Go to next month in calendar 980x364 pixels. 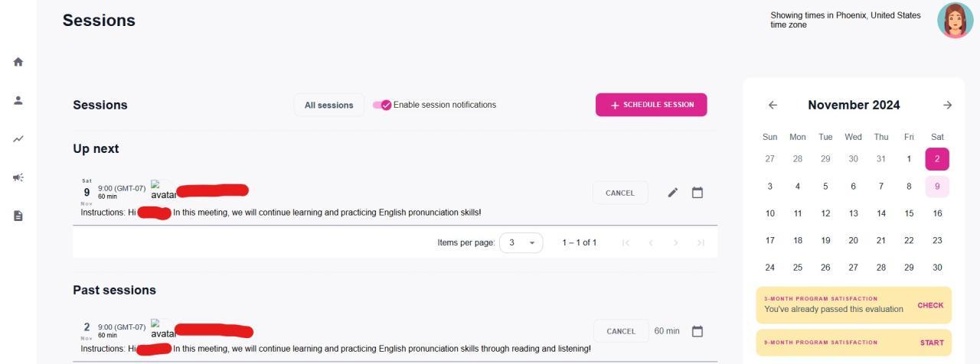tap(948, 106)
